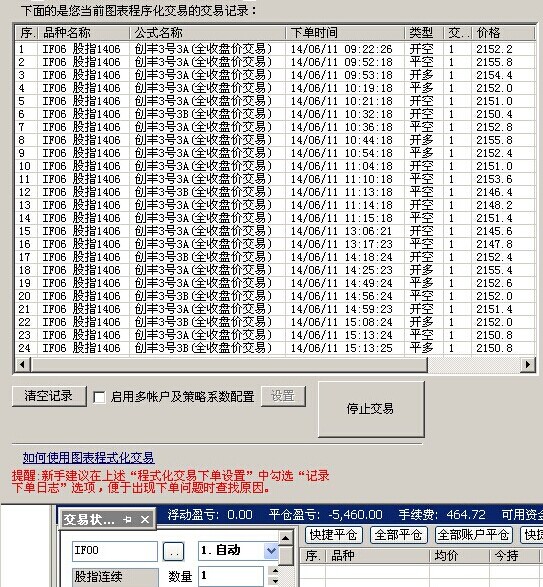Sort by 类型 column header
543x587 pixels.
tap(424, 33)
